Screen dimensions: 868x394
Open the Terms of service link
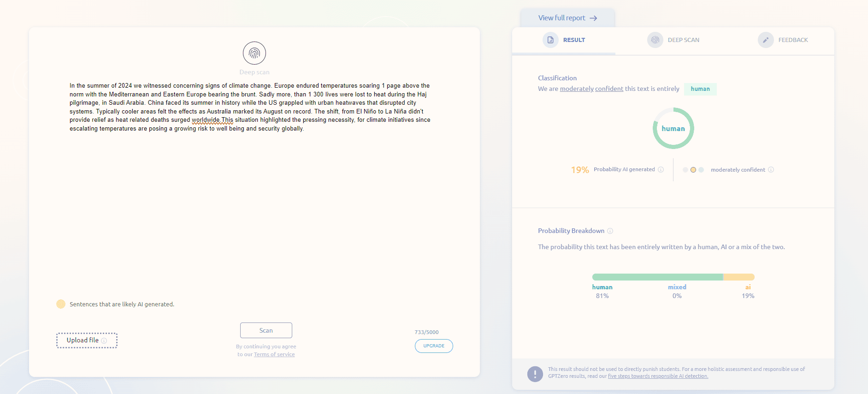click(274, 354)
